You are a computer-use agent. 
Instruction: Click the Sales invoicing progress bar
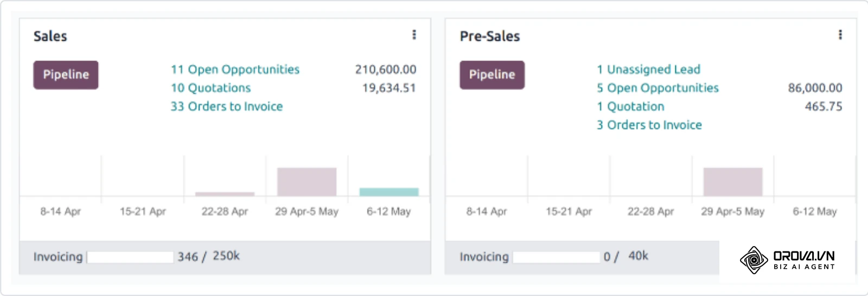130,257
